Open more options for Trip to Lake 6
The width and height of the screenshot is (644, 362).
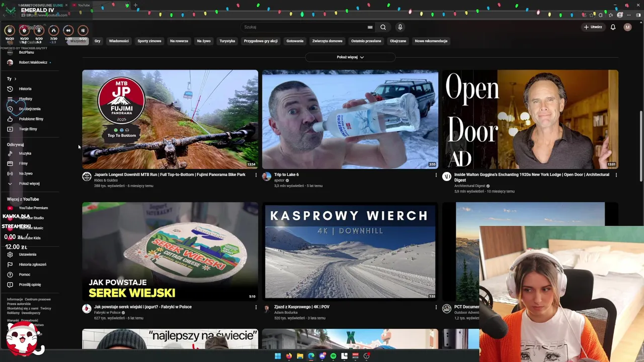pos(436,175)
